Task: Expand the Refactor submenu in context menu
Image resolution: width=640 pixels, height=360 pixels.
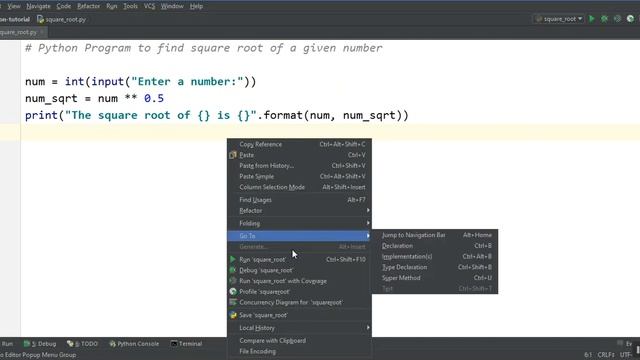Action: coord(299,211)
